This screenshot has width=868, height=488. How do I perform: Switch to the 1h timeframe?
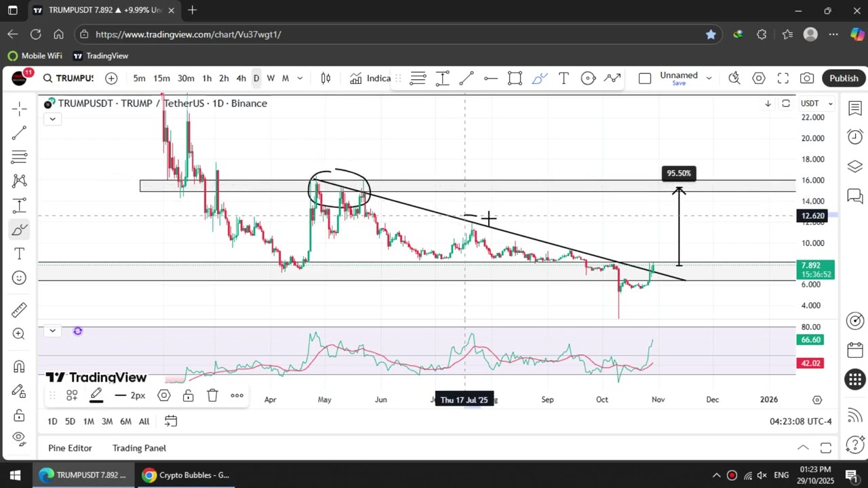pos(207,78)
